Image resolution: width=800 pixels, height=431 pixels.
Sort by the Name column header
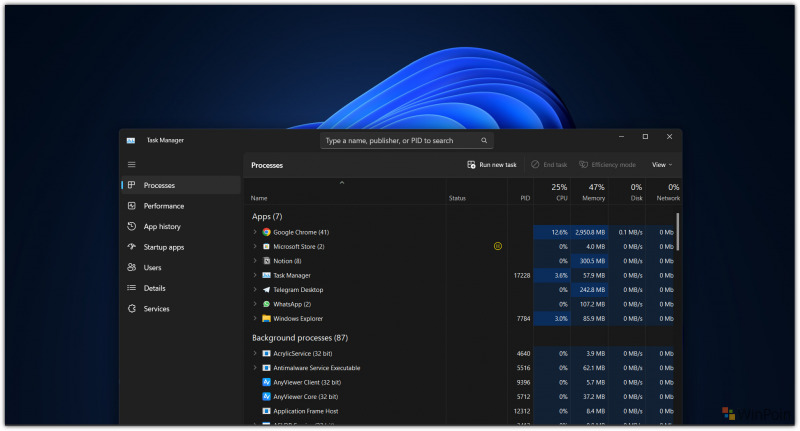point(344,192)
